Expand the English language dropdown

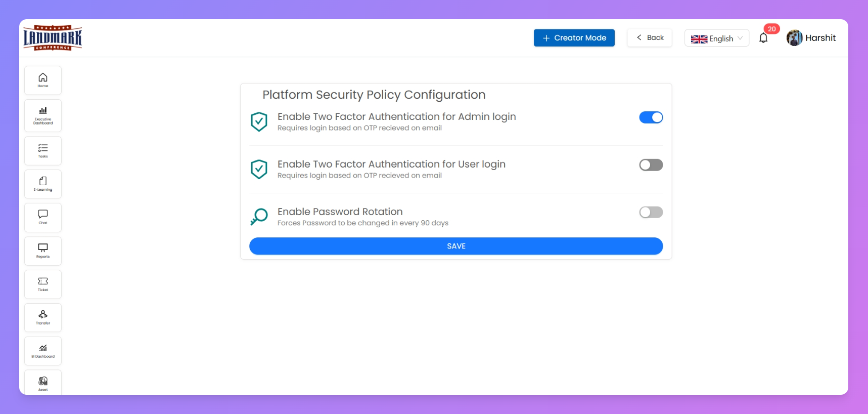(x=716, y=38)
